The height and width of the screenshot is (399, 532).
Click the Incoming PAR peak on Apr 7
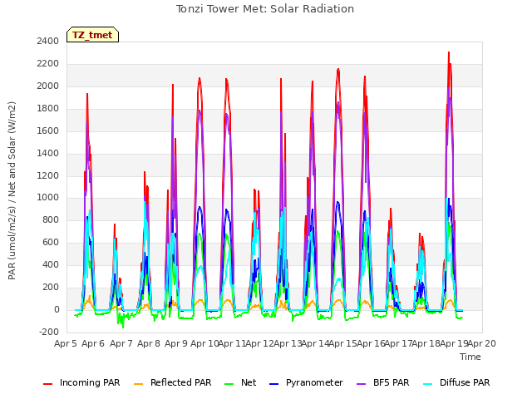tap(115, 224)
